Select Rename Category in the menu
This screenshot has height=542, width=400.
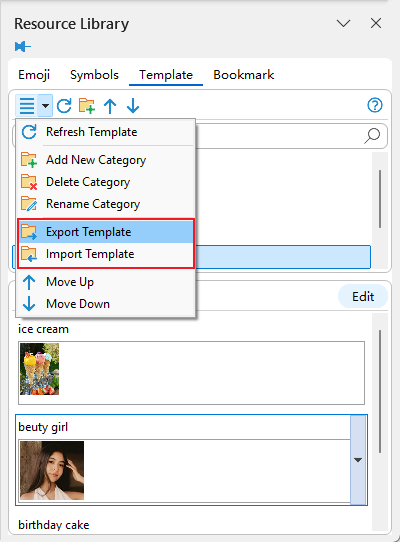(x=106, y=204)
